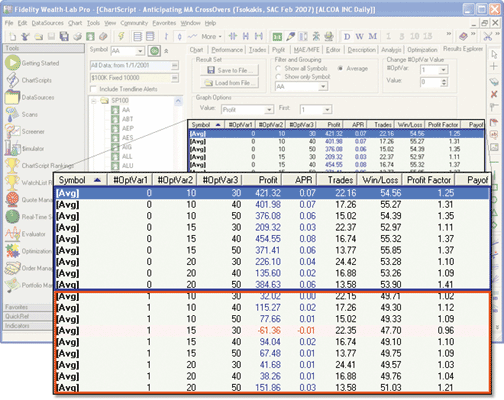Expand the QuickRef panel section
This screenshot has height=400, width=504.
[x=28, y=316]
